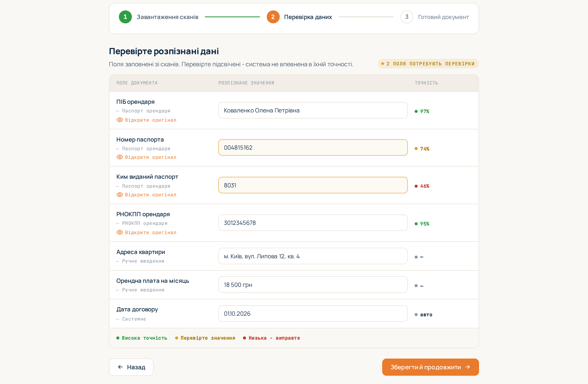Image resolution: width=588 pixels, height=384 pixels.
Task: Open original link for Ким виданий паспорт
Action: (x=146, y=195)
